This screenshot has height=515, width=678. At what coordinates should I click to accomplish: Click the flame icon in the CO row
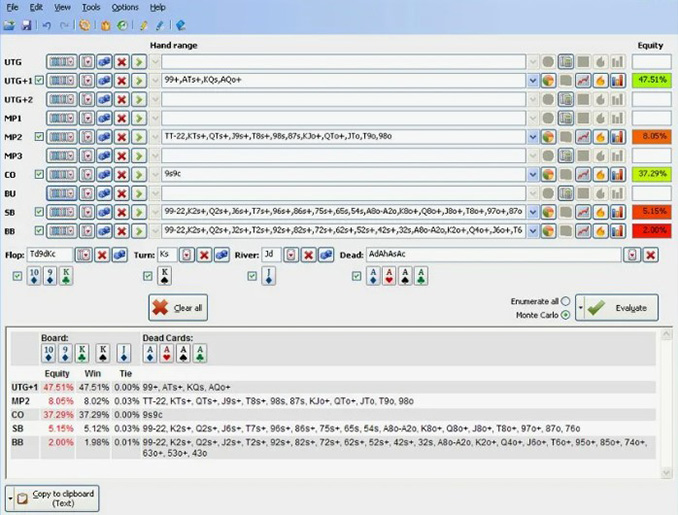tap(600, 175)
